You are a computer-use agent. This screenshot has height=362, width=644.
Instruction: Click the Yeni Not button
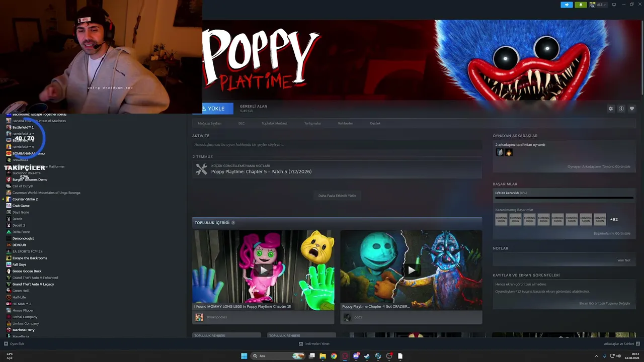pos(624,260)
